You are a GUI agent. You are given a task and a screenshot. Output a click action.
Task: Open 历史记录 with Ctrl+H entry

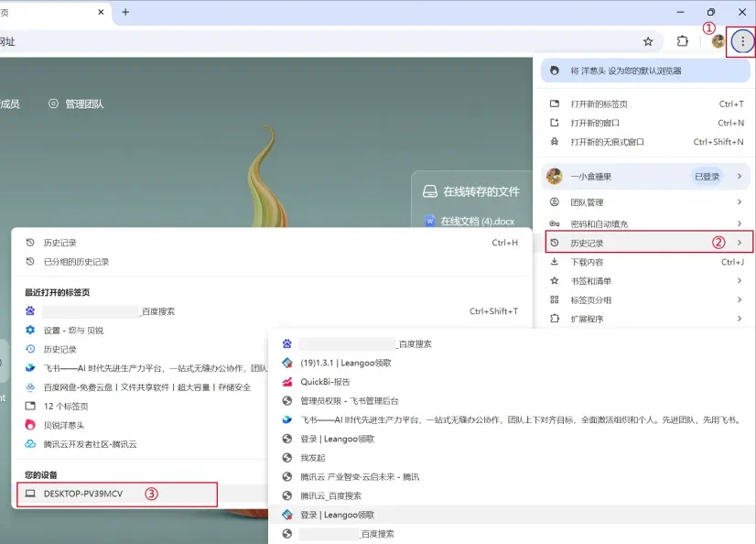pos(272,243)
